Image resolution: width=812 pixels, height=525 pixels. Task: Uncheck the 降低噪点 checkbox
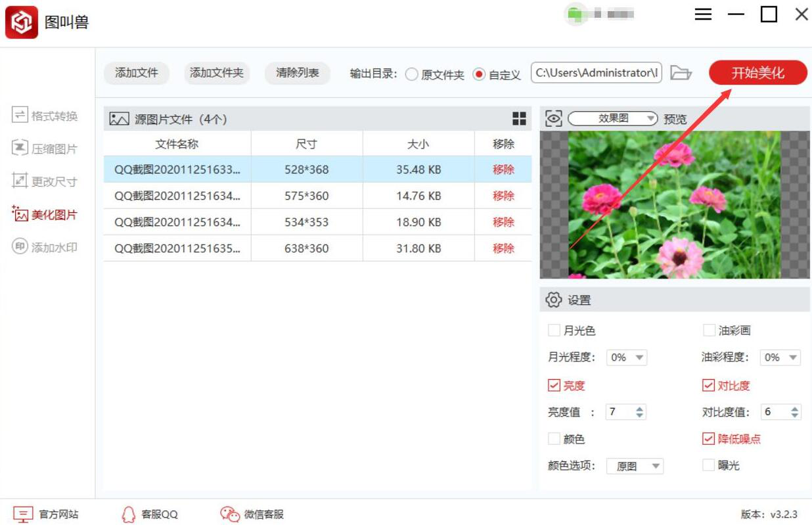tap(708, 438)
